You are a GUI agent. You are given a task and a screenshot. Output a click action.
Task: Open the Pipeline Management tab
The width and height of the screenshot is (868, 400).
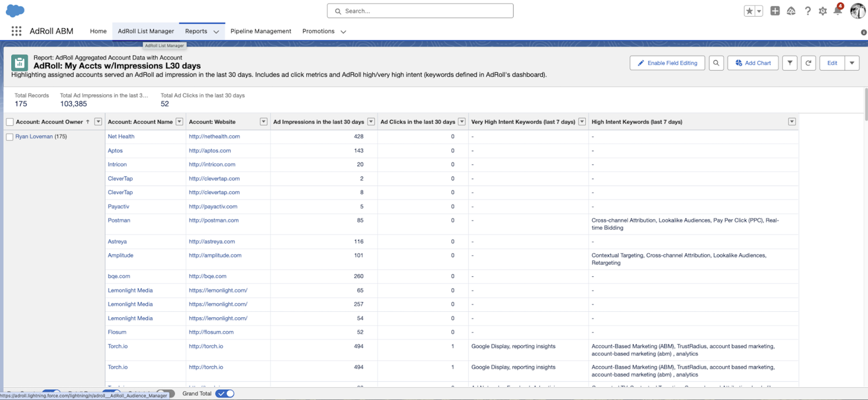pos(260,31)
